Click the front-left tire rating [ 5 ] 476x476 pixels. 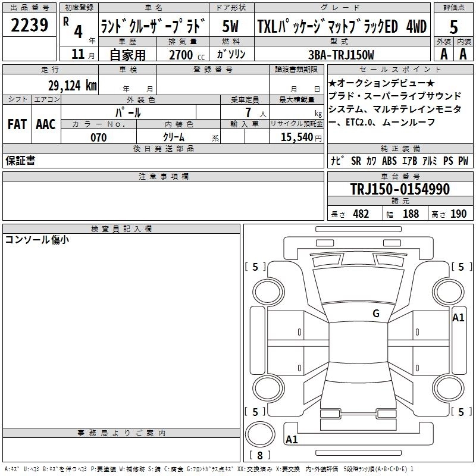pyautogui.click(x=255, y=267)
